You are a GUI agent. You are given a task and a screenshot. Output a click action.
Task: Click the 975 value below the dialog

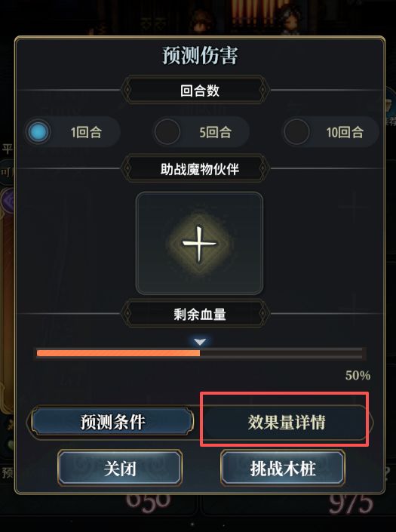pyautogui.click(x=351, y=503)
